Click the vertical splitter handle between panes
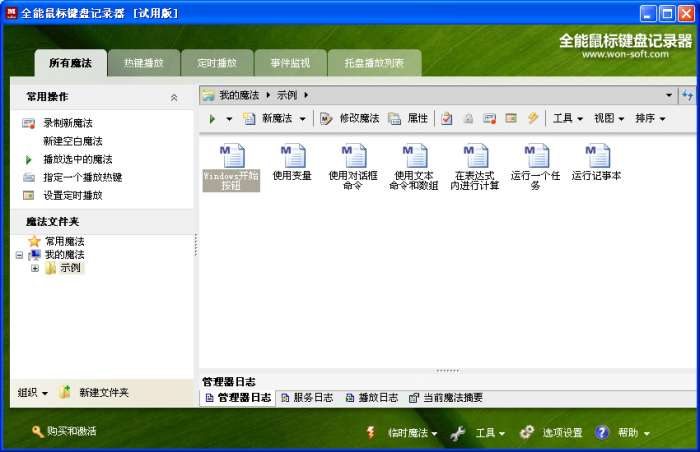Screen dimensions: 700x452 tap(196, 245)
